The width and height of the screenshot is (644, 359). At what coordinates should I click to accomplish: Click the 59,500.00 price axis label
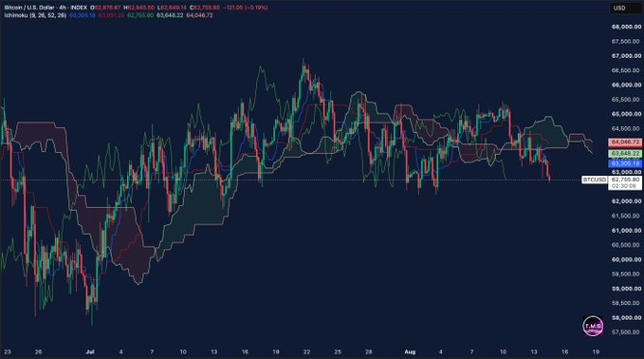click(x=626, y=274)
